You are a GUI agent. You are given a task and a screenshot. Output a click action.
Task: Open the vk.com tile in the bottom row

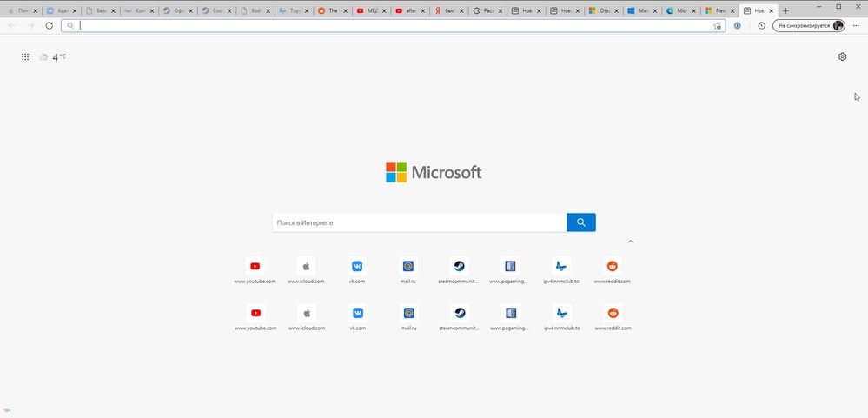click(358, 317)
